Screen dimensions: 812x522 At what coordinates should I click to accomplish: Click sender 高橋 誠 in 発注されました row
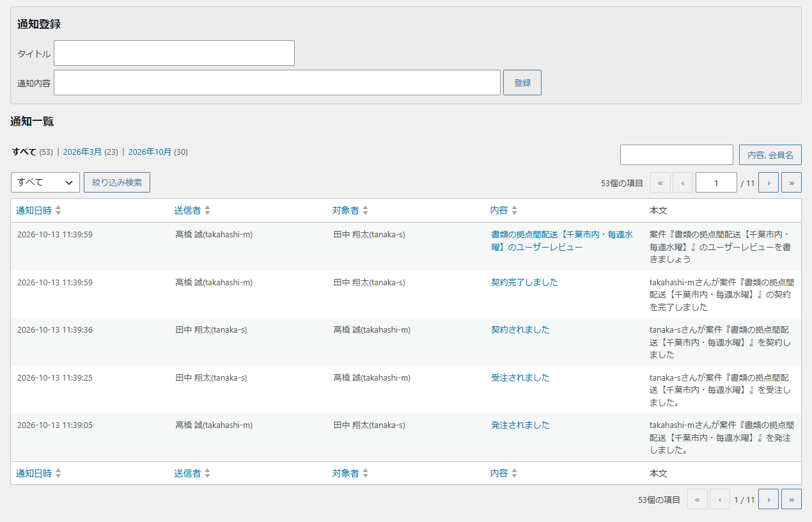[214, 425]
